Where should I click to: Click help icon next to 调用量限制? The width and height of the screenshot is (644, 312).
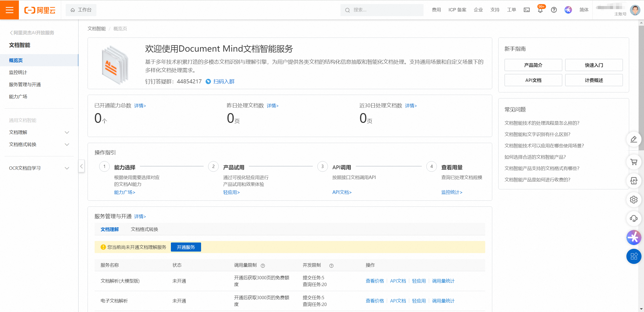pos(263,265)
